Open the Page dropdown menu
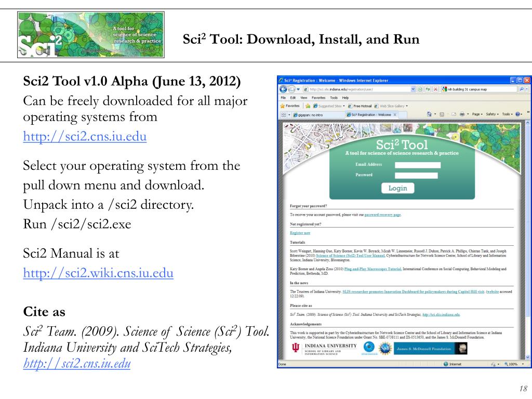The height and width of the screenshot is (399, 532). point(477,114)
